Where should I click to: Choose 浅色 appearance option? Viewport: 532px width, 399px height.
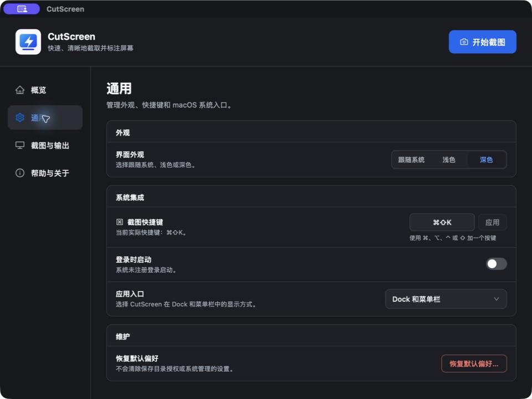pos(448,160)
